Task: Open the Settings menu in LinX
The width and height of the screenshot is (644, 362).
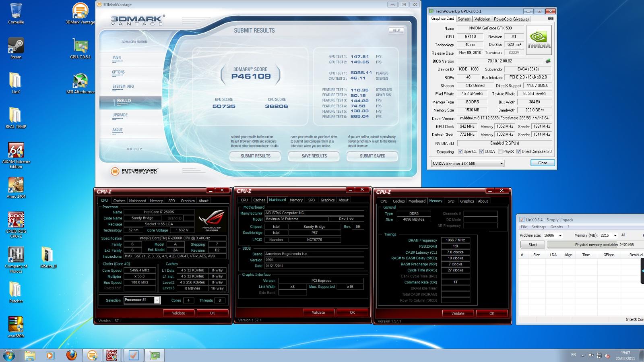Action: (539, 227)
